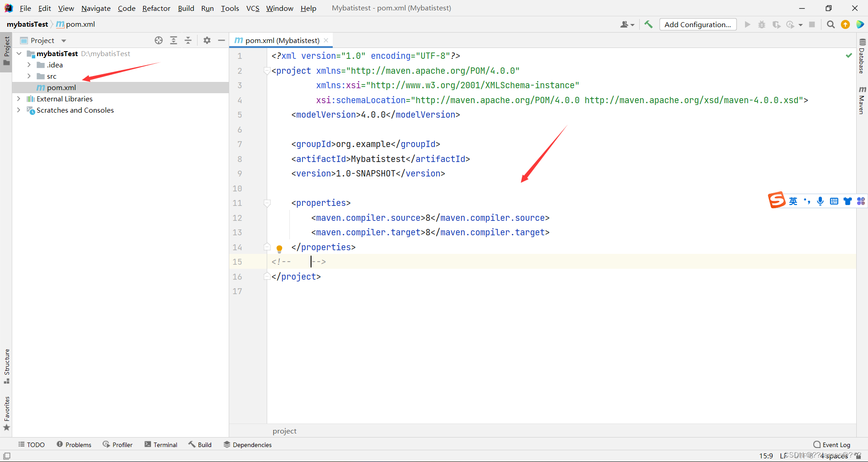
Task: Fold the properties tag at line 11
Action: [x=267, y=203]
